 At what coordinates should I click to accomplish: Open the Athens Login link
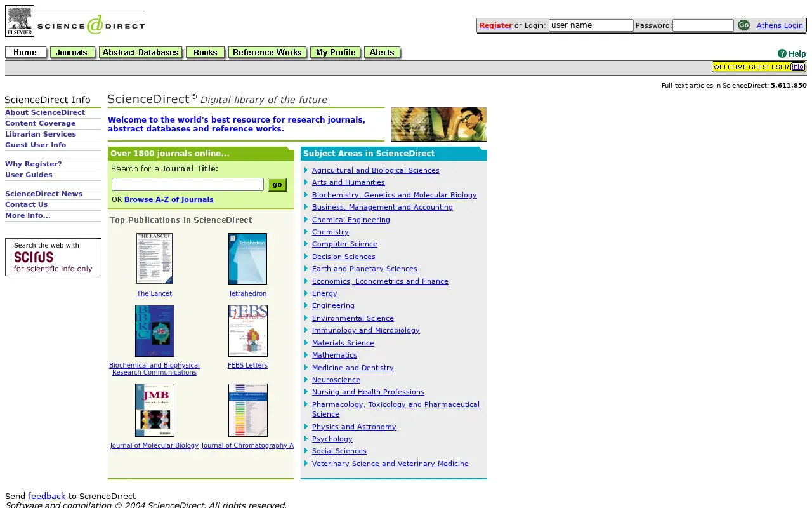(780, 25)
